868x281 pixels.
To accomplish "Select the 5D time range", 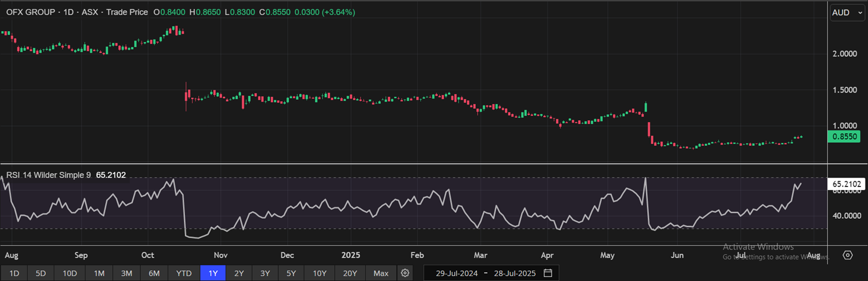I will point(41,273).
